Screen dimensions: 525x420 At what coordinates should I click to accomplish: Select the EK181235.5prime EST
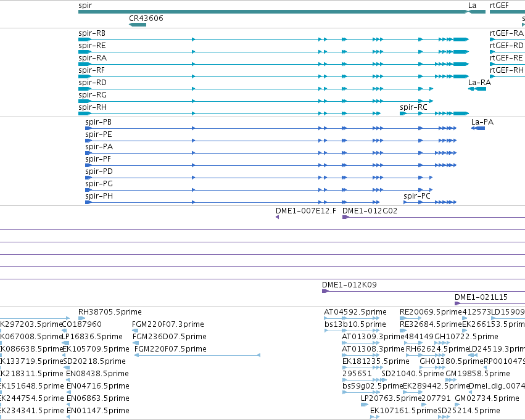[363, 368]
